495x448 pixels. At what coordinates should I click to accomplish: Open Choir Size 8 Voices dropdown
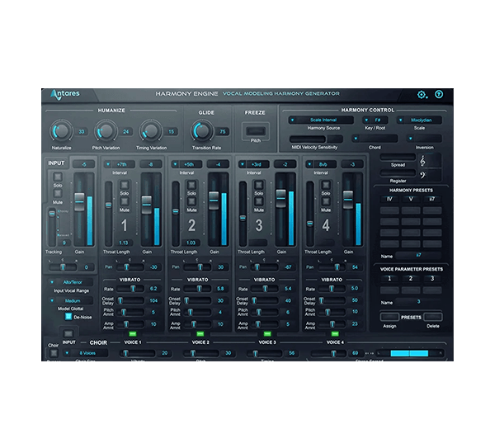(x=86, y=353)
